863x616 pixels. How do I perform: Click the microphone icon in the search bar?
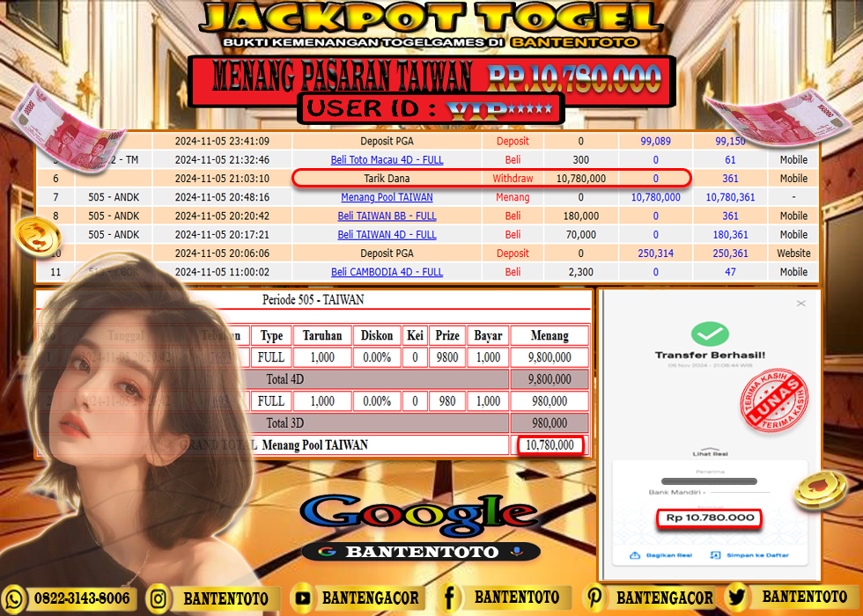tap(516, 552)
